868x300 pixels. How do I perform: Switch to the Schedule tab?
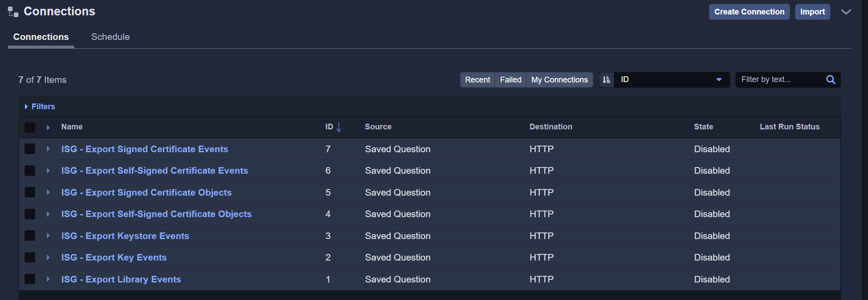pos(110,37)
